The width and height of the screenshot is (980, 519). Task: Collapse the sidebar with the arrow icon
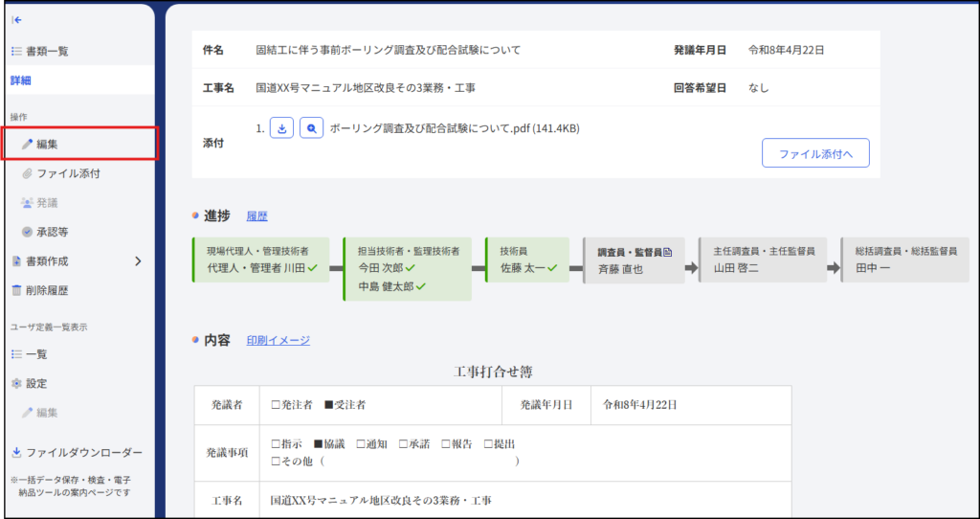click(17, 20)
